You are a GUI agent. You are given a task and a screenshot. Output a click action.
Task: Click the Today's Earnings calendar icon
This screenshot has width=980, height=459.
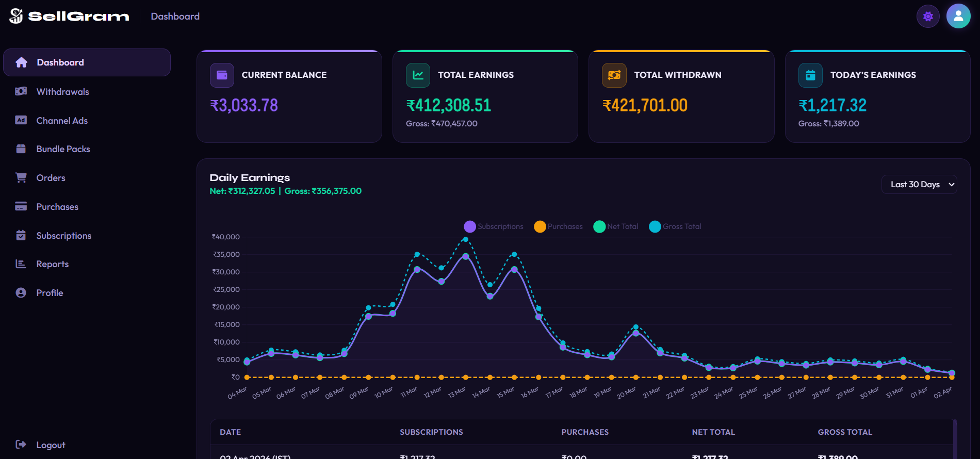810,75
